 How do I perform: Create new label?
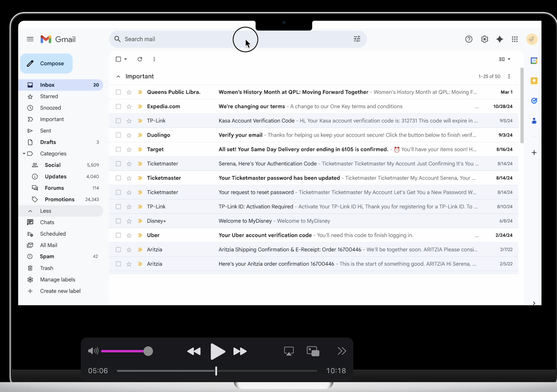tap(61, 291)
